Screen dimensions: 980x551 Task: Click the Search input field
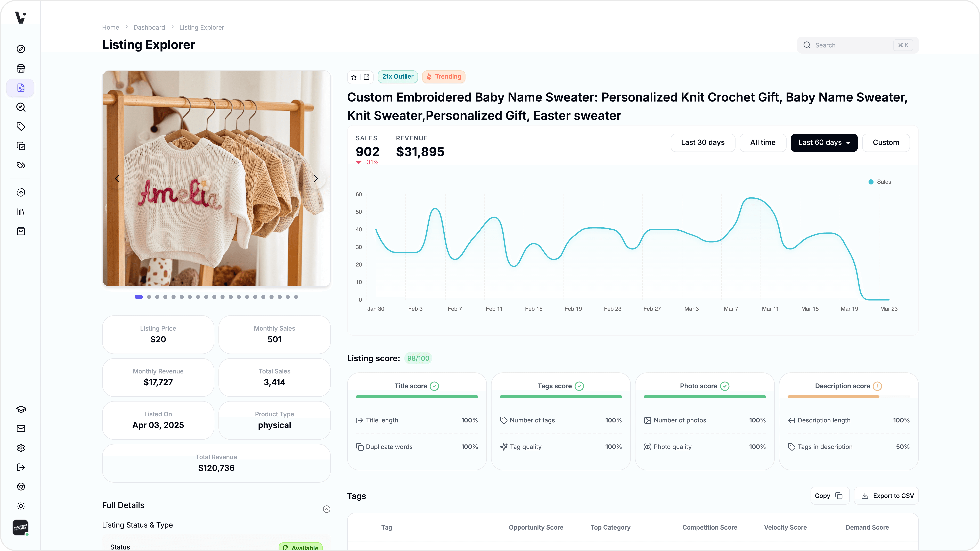click(852, 45)
